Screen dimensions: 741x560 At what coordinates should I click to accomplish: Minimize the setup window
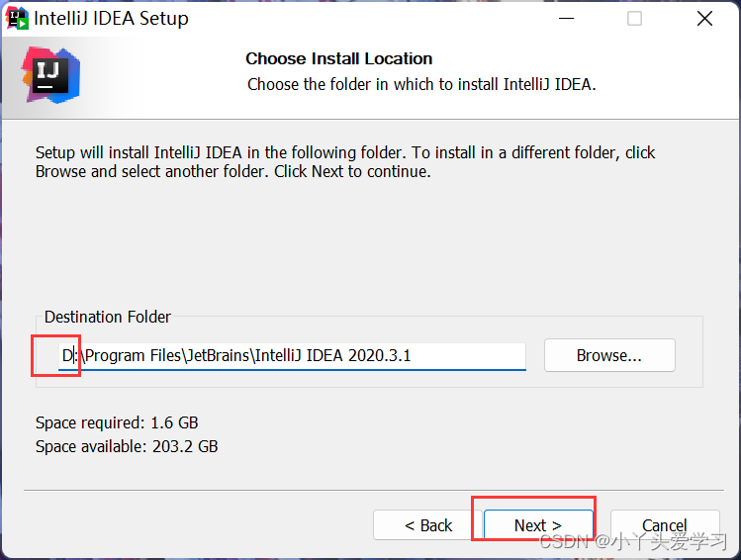[566, 19]
